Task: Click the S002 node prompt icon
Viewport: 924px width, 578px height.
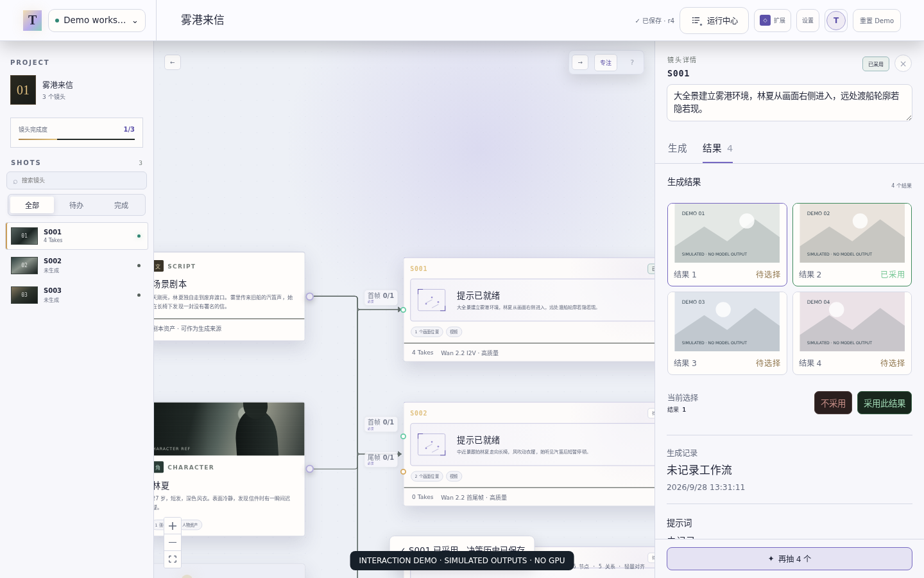Action: click(432, 444)
